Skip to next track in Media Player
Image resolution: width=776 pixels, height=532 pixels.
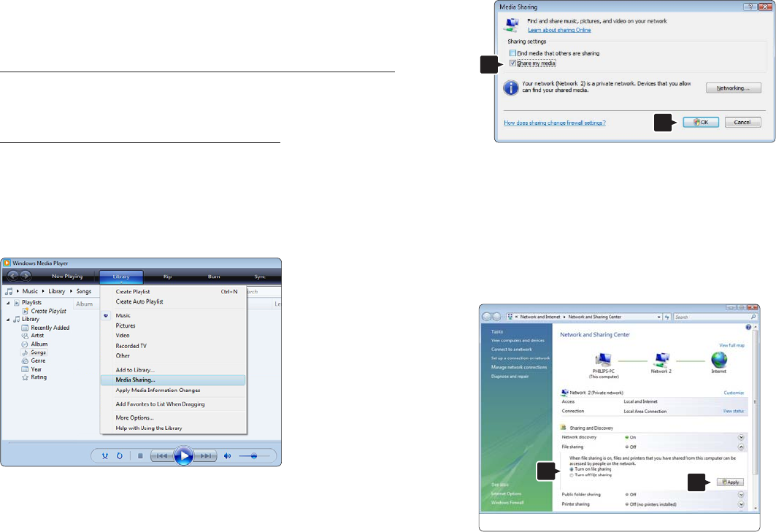click(x=205, y=456)
